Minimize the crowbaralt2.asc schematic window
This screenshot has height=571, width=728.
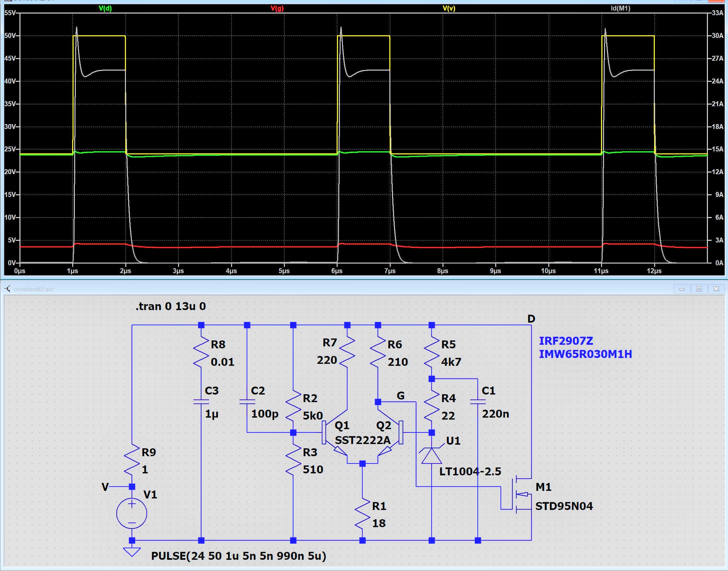pyautogui.click(x=682, y=289)
